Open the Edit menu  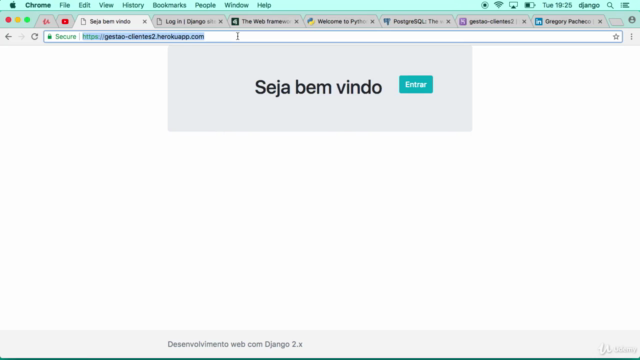pyautogui.click(x=84, y=5)
